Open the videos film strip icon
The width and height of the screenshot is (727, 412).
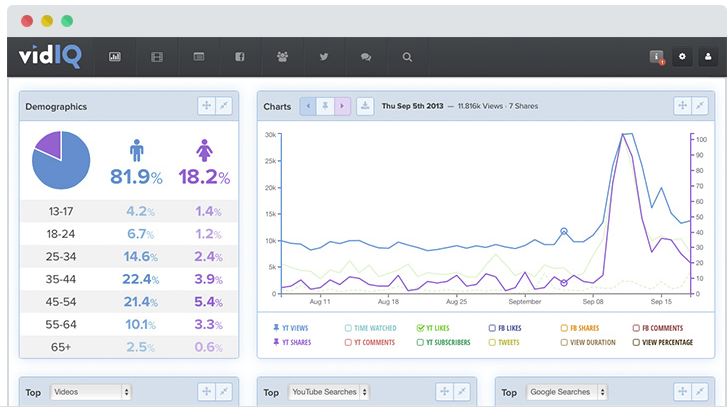pyautogui.click(x=156, y=58)
